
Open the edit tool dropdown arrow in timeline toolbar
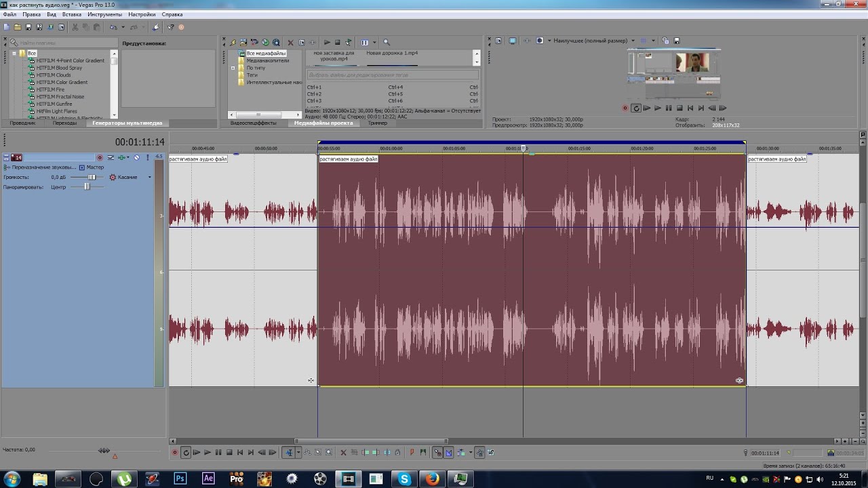click(298, 453)
